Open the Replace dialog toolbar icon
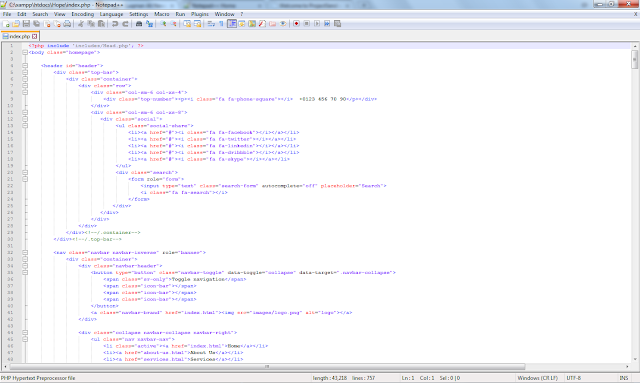The width and height of the screenshot is (640, 383). point(150,24)
